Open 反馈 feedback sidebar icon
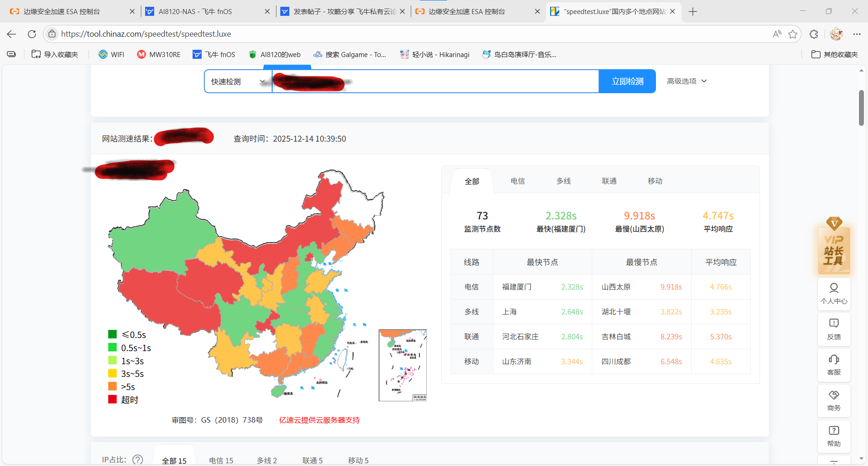This screenshot has height=466, width=868. point(834,329)
